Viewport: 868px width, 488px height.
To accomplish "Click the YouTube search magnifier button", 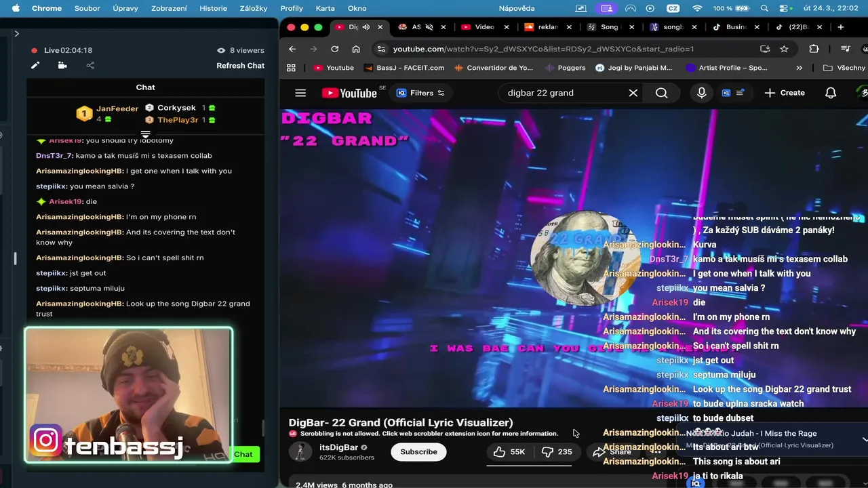I will [662, 93].
